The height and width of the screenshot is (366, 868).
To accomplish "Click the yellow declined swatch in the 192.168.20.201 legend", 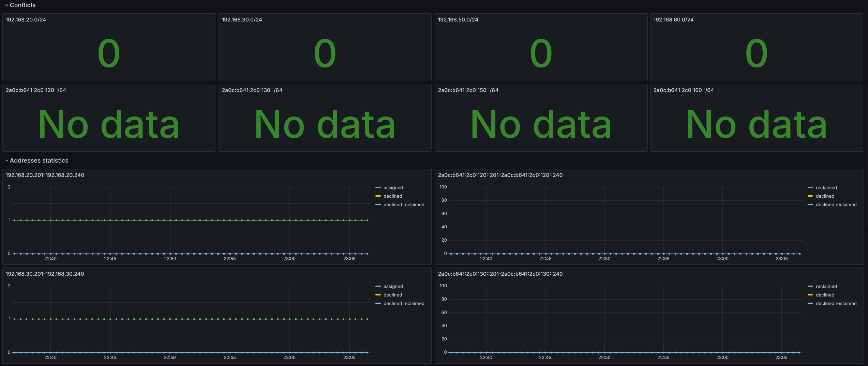I will [378, 196].
